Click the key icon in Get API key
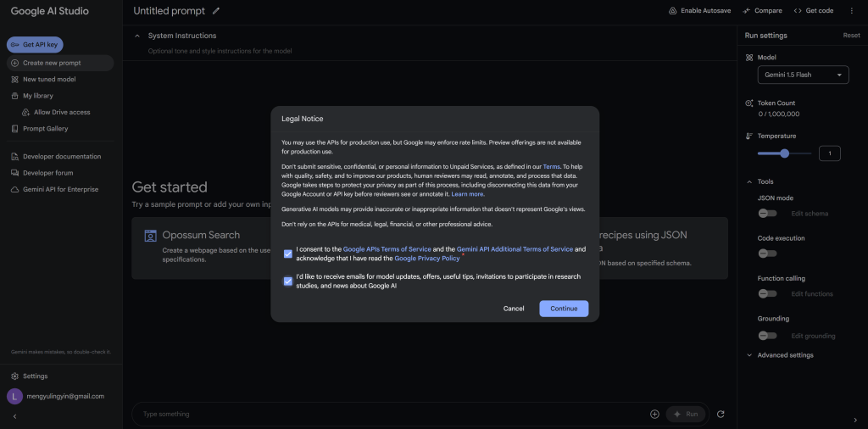 coord(15,45)
